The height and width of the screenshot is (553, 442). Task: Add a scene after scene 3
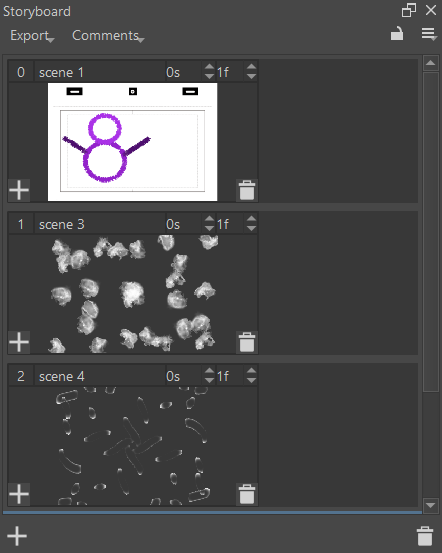[19, 342]
